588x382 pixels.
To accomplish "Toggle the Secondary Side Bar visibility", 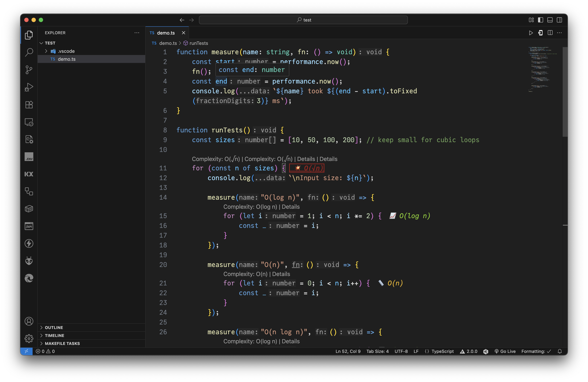I will [x=559, y=20].
